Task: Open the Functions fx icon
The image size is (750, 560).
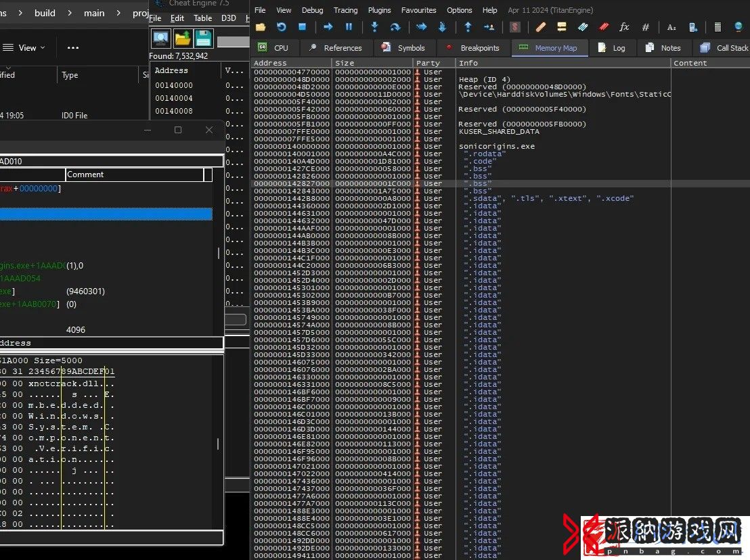Action: pos(624,27)
